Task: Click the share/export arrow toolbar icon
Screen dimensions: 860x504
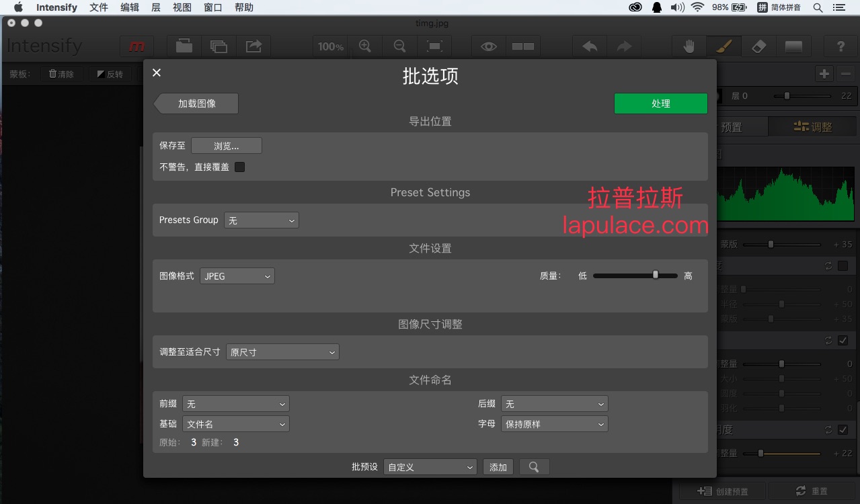Action: pos(253,46)
